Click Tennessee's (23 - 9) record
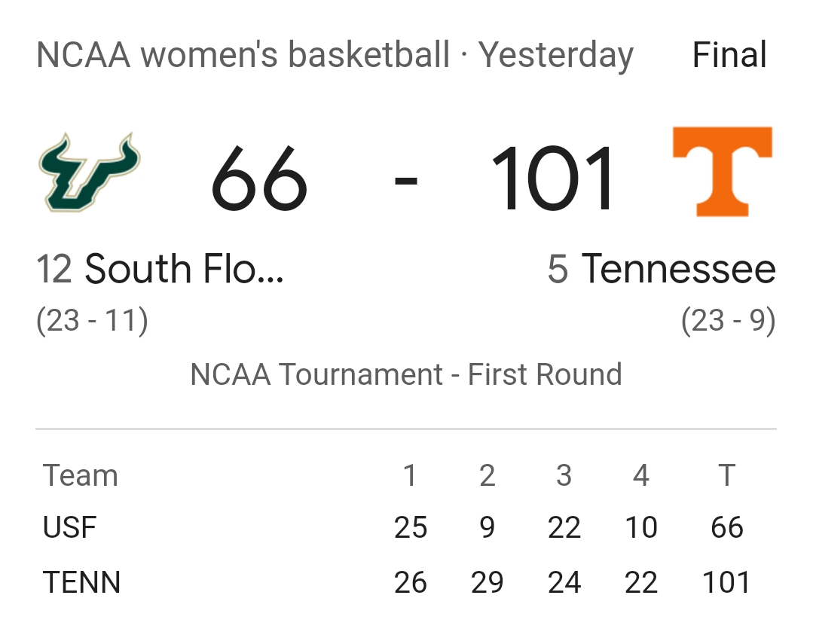This screenshot has width=813, height=644. 728,321
